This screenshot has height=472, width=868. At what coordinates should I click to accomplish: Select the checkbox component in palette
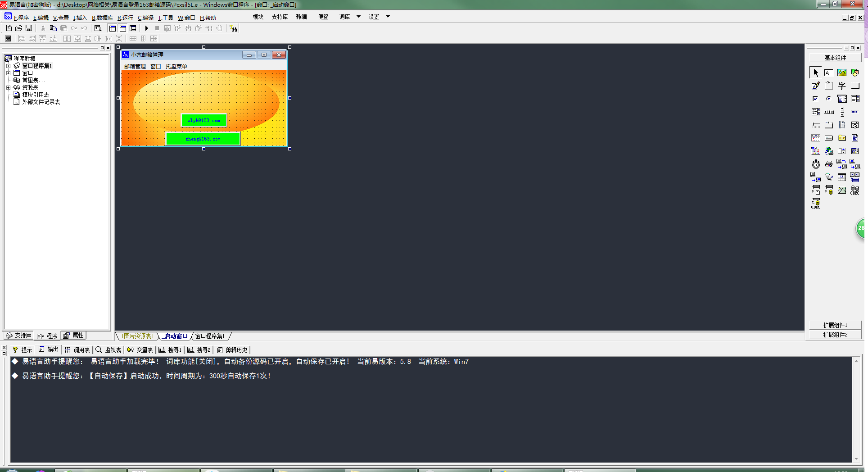[815, 99]
